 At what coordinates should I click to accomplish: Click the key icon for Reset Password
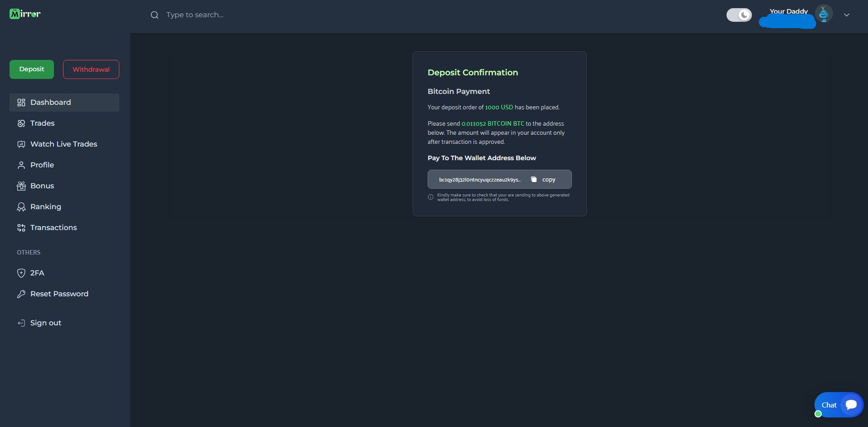click(21, 294)
